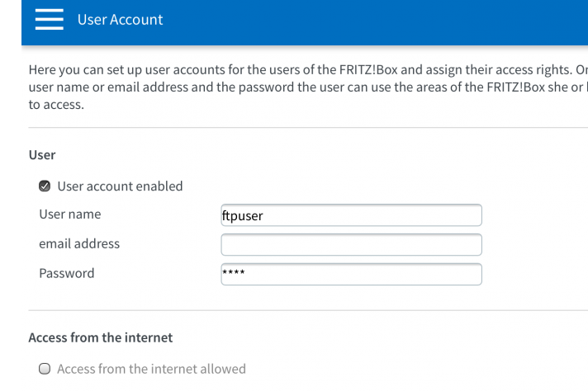Click "Access from the internet allowed" label
The width and height of the screenshot is (588, 391).
[151, 369]
